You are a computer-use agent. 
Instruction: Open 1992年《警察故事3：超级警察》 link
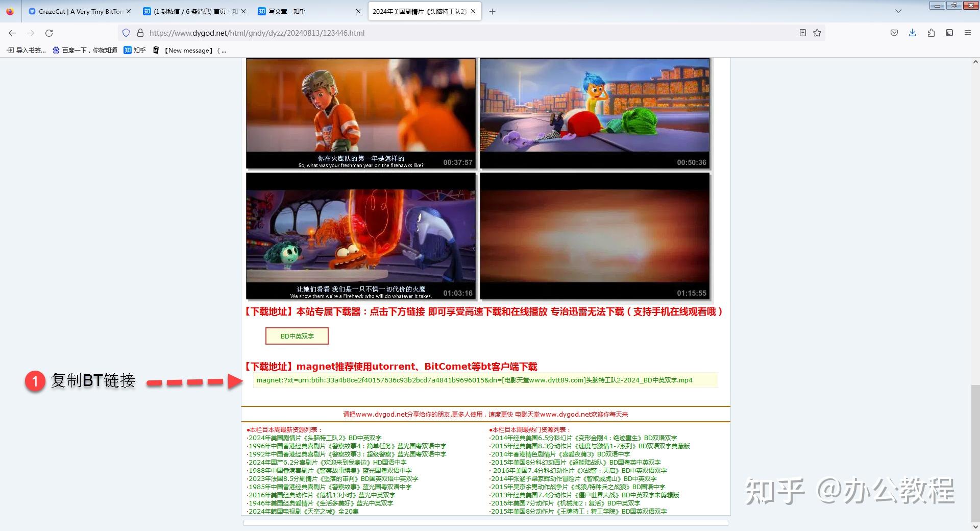pos(347,454)
